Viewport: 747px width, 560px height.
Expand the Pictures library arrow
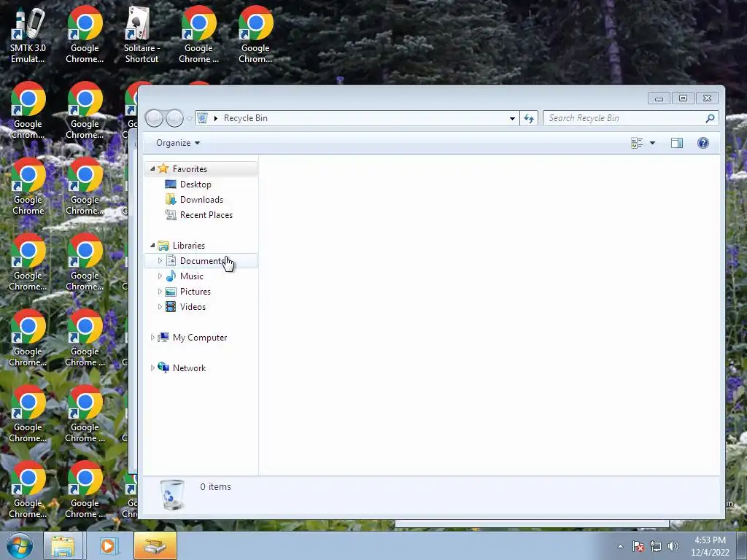coord(160,292)
